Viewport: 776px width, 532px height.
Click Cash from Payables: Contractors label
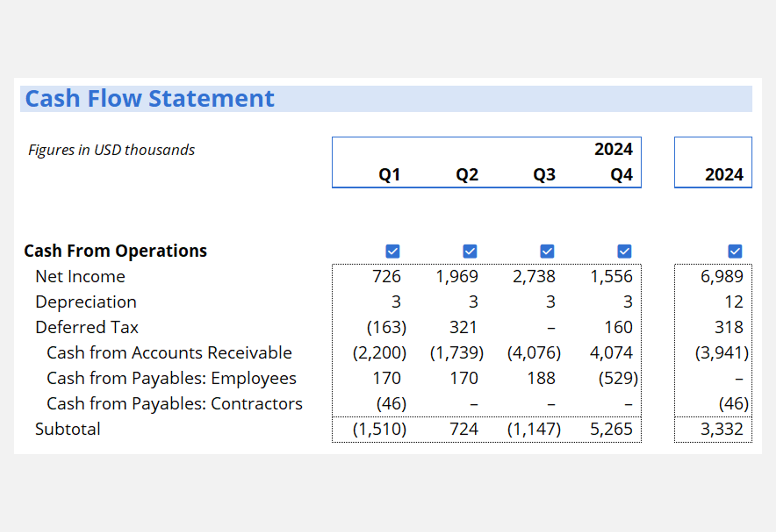(x=174, y=404)
